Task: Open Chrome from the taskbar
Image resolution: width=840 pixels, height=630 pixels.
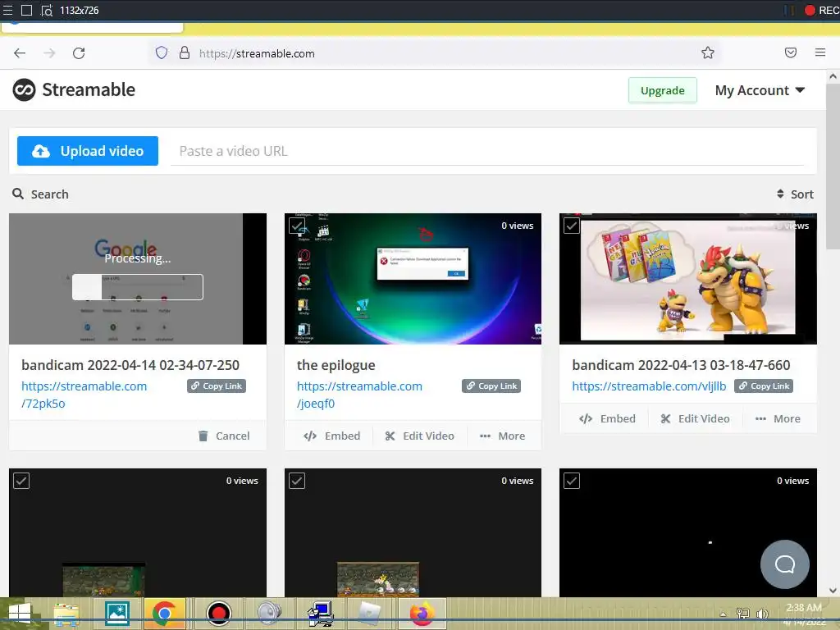Action: (164, 614)
